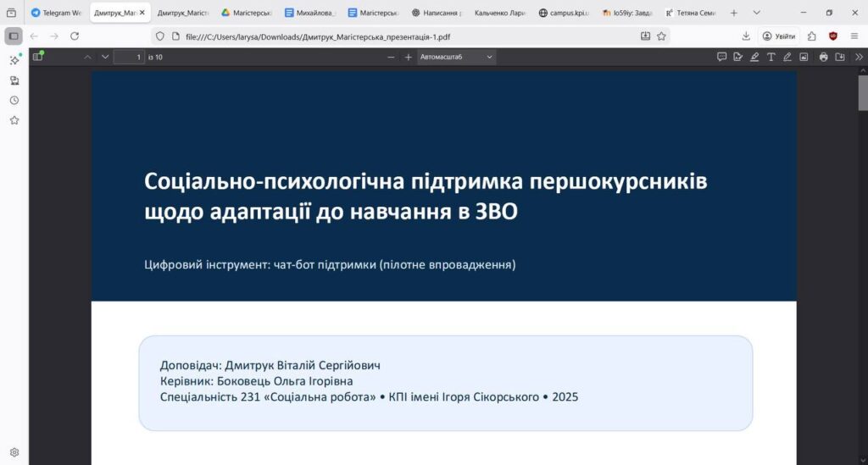Toggle the browser sidebar button
Image resolution: width=868 pixels, height=465 pixels.
[14, 36]
